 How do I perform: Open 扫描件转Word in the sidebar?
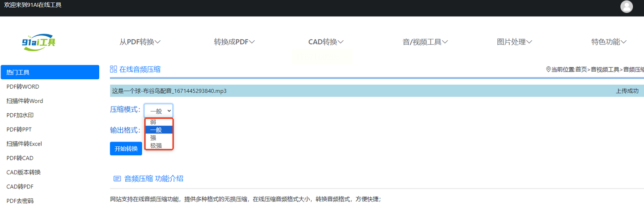coord(25,101)
